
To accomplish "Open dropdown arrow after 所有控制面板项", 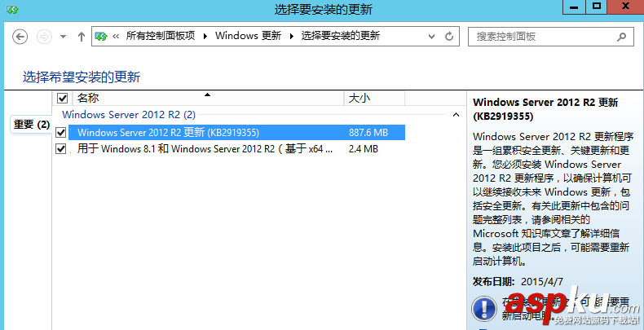I will [x=205, y=36].
